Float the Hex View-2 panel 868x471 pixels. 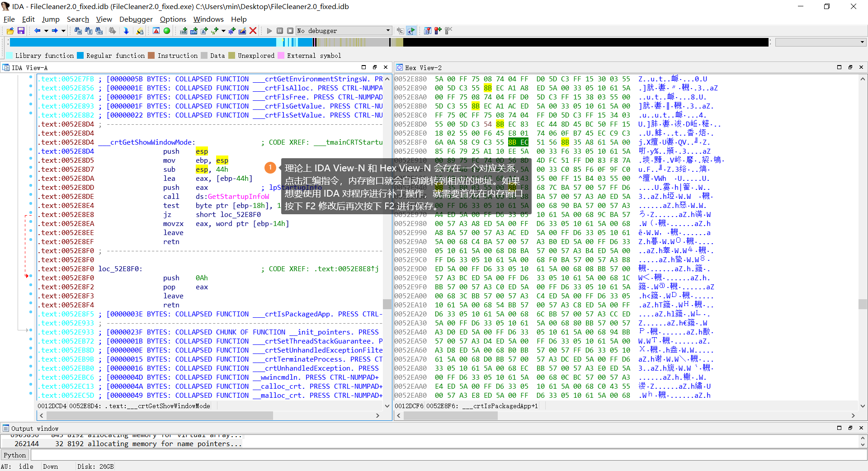point(850,67)
